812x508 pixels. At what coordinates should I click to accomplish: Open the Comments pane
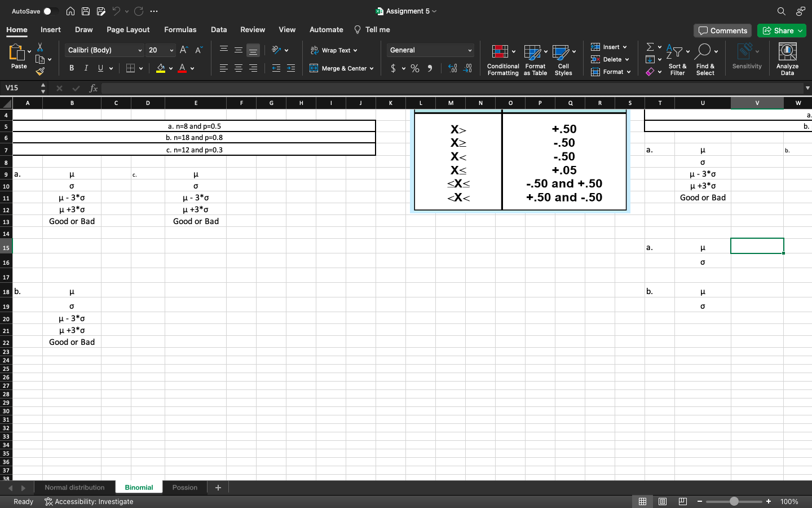point(722,30)
